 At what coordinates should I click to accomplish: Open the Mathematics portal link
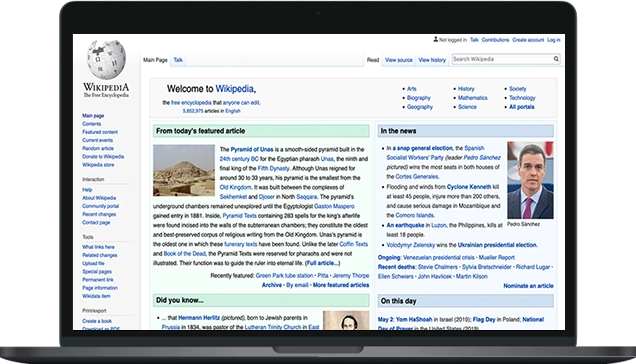(473, 98)
